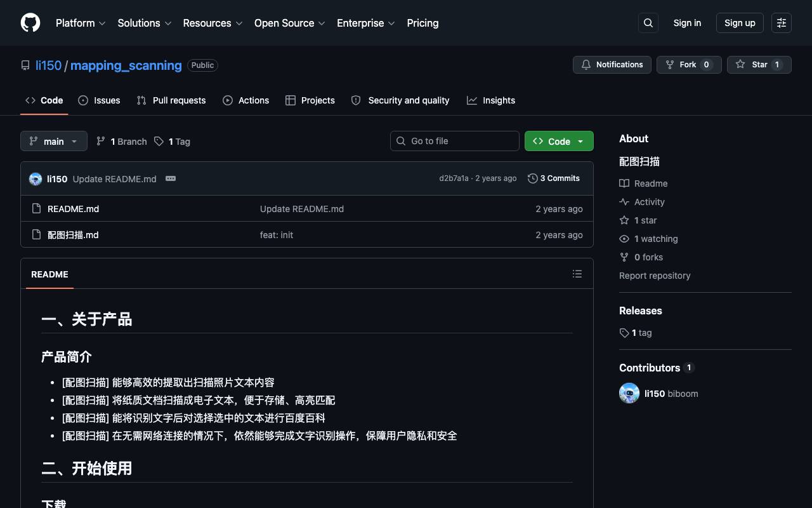Image resolution: width=812 pixels, height=508 pixels.
Task: Click the history clock icon beside Commits
Action: click(533, 178)
